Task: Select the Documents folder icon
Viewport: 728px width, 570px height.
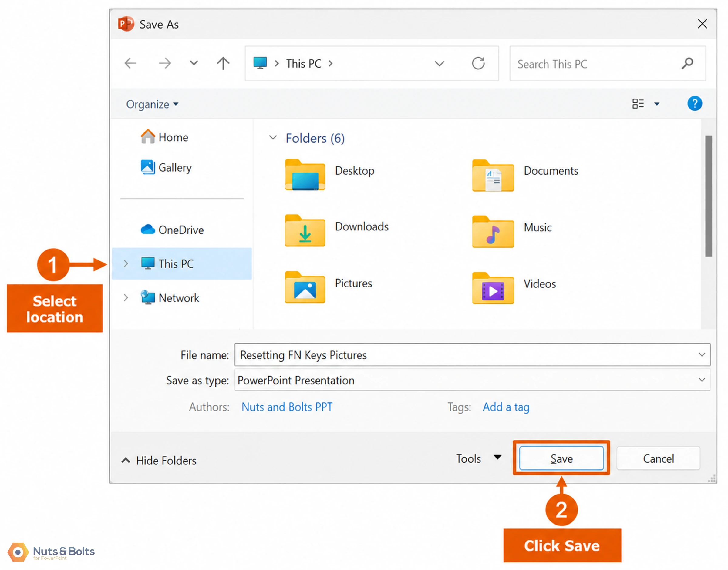Action: [493, 176]
